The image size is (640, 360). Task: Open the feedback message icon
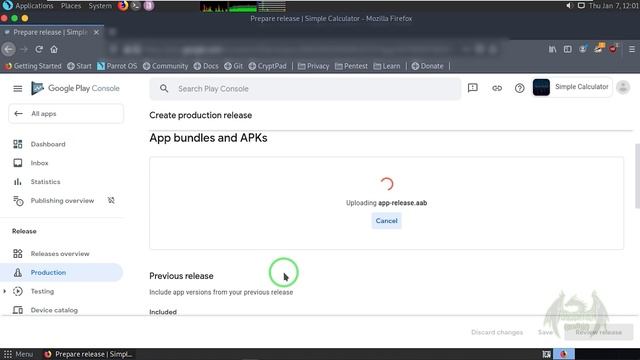(x=473, y=88)
